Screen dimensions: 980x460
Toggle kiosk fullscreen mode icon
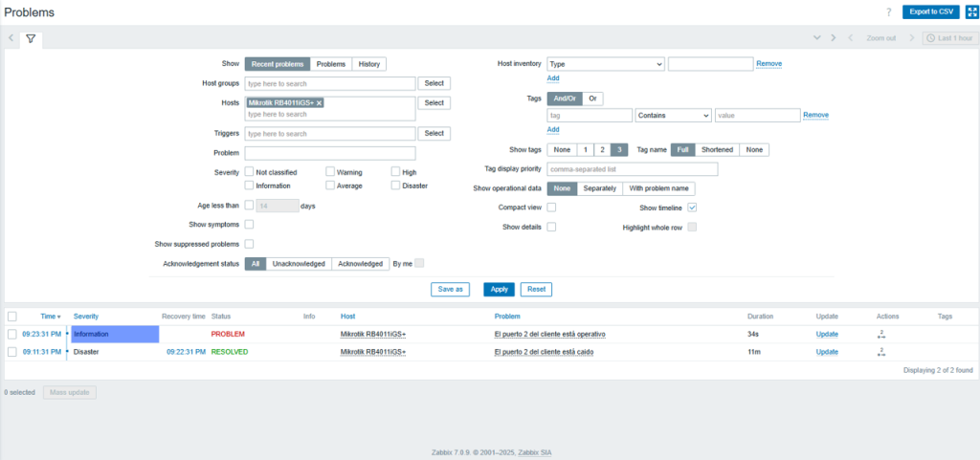[972, 11]
